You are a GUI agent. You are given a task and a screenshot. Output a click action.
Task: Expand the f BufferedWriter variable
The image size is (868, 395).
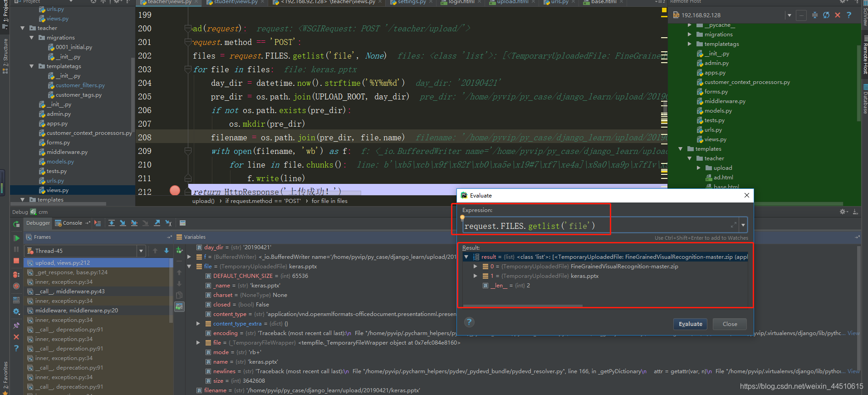(189, 257)
